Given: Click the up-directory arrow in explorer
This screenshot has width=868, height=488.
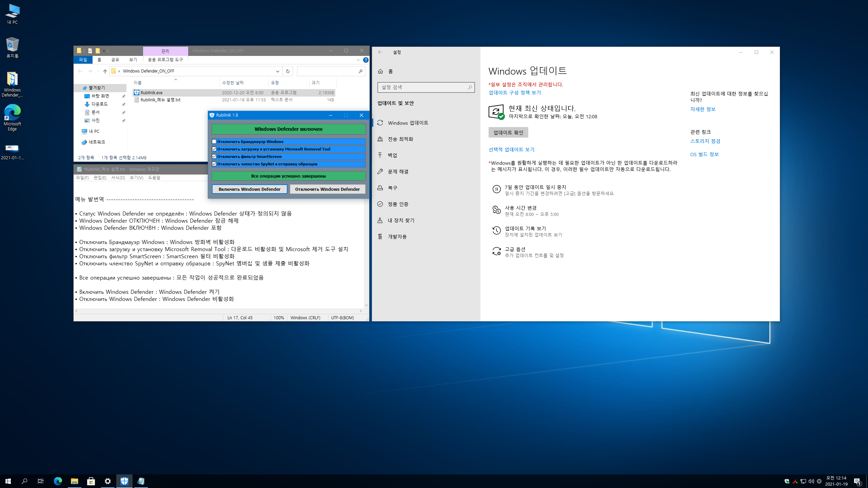Looking at the screenshot, I should point(105,71).
